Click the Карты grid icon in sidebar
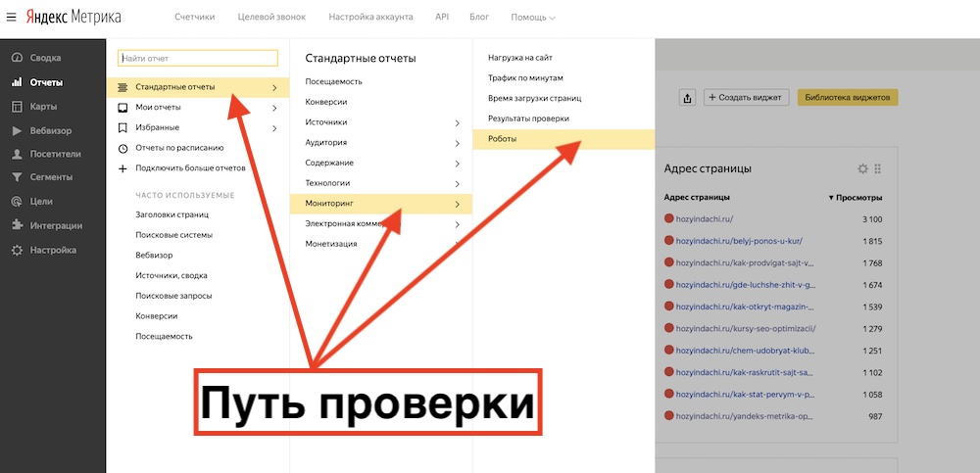980x473 pixels. point(18,107)
